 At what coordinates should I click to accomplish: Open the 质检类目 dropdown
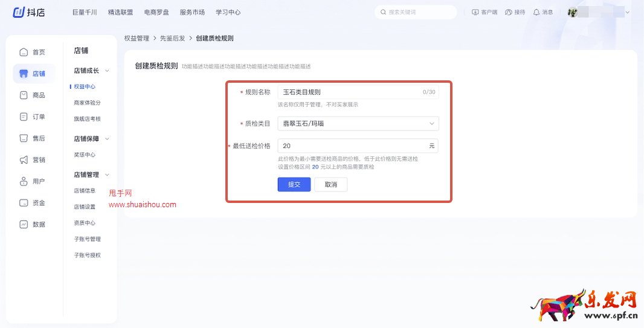tap(358, 123)
